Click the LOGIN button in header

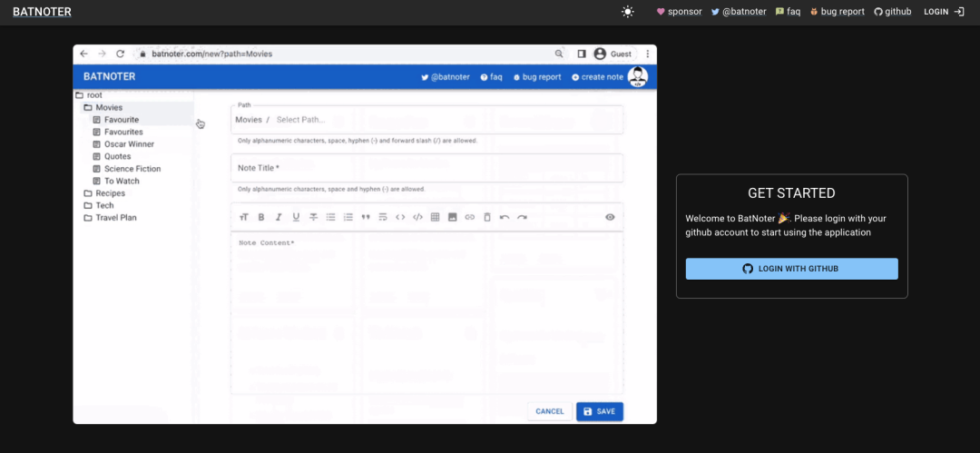(944, 11)
